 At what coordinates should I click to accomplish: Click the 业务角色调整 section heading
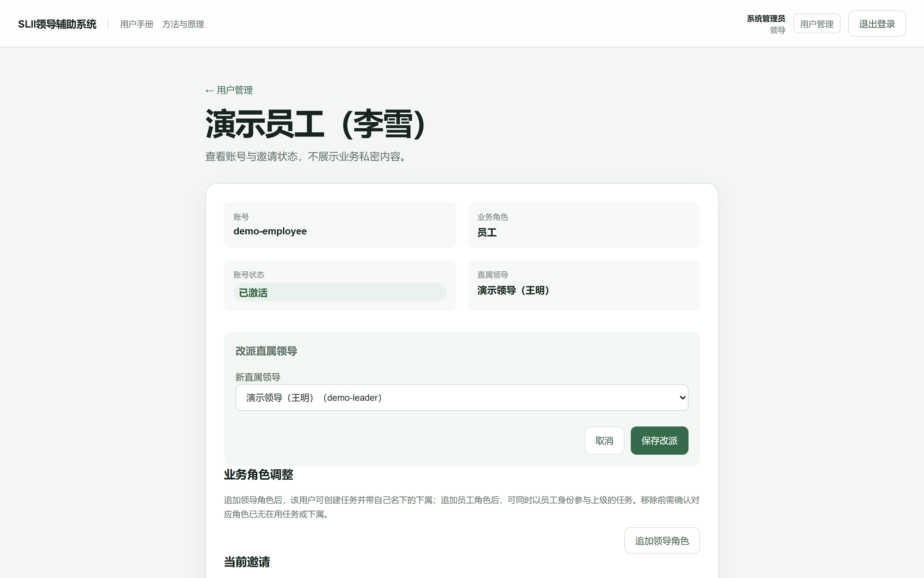pos(259,474)
